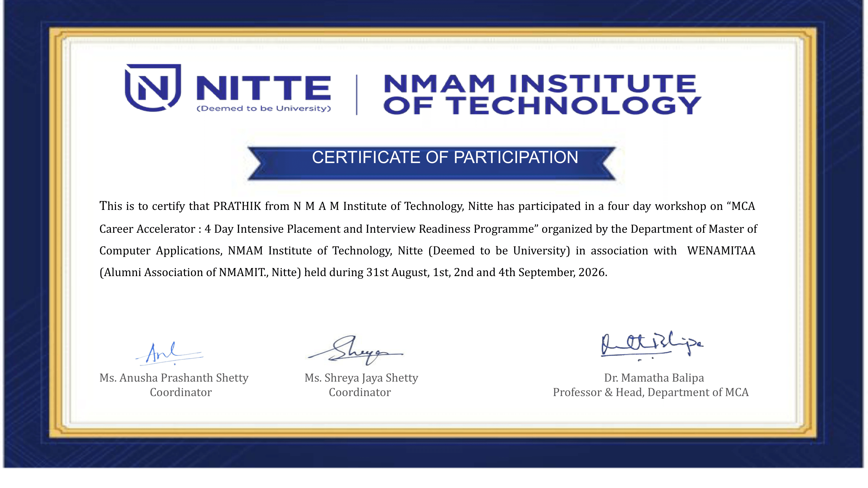Click the date text "4th September, 2026."
868x488 pixels.
click(553, 272)
